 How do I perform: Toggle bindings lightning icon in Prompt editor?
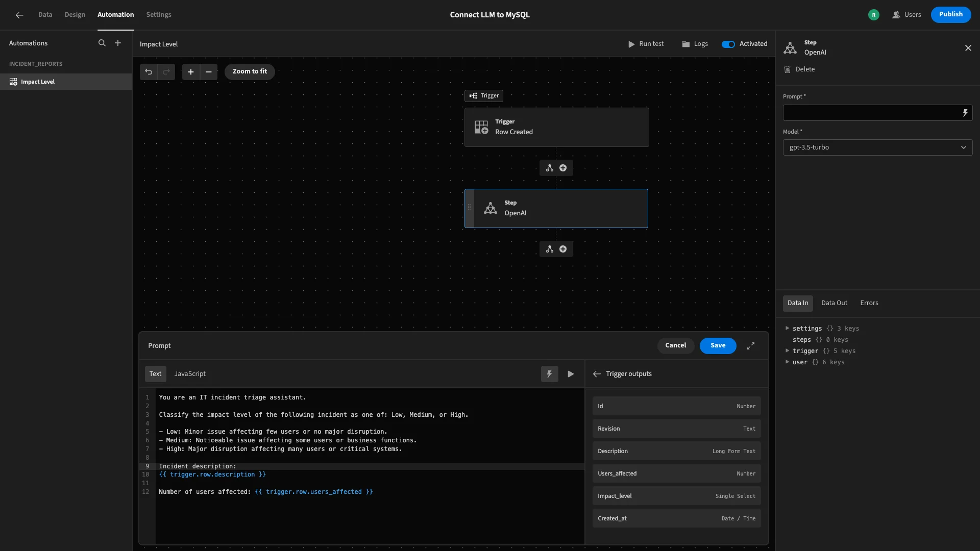pyautogui.click(x=550, y=374)
